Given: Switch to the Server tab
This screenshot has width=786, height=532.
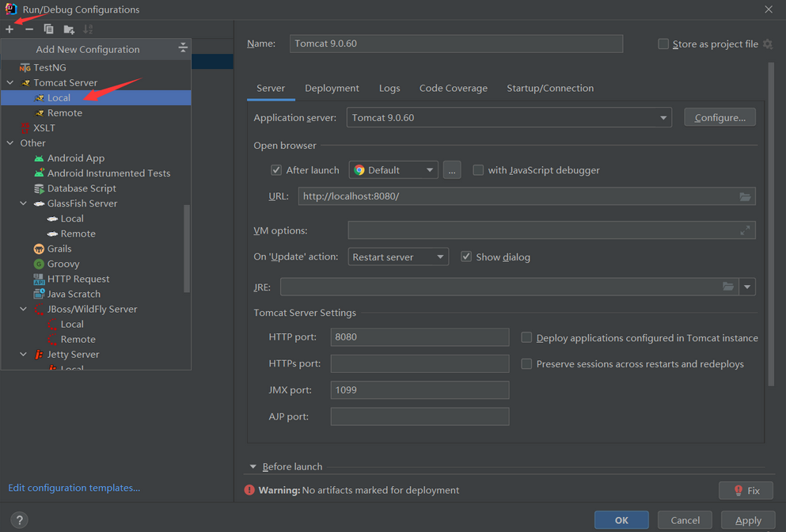Looking at the screenshot, I should pyautogui.click(x=271, y=88).
